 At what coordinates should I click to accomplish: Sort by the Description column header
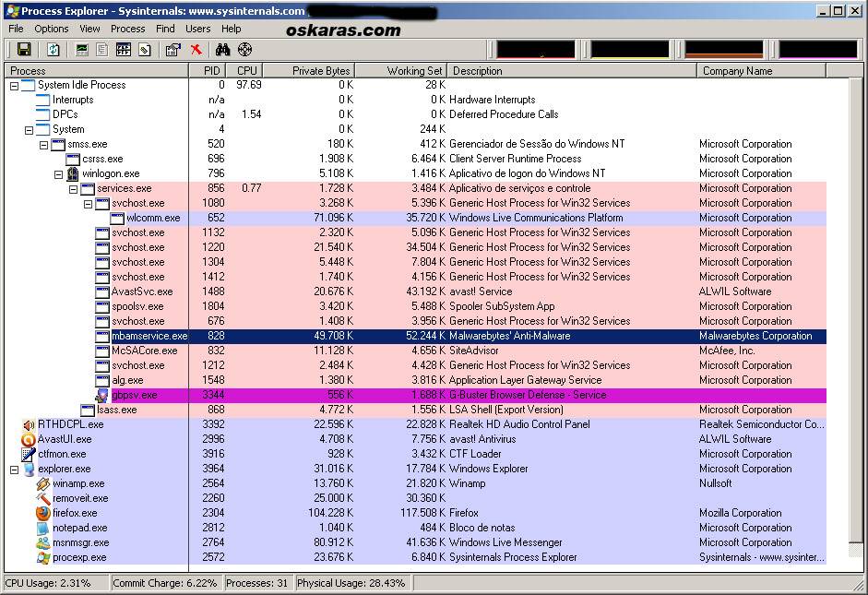(573, 71)
